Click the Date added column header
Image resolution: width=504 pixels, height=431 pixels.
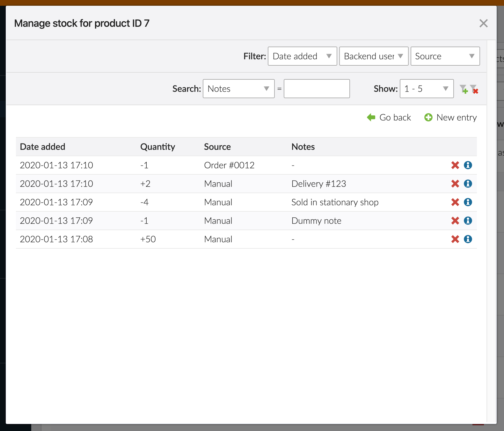tap(42, 147)
